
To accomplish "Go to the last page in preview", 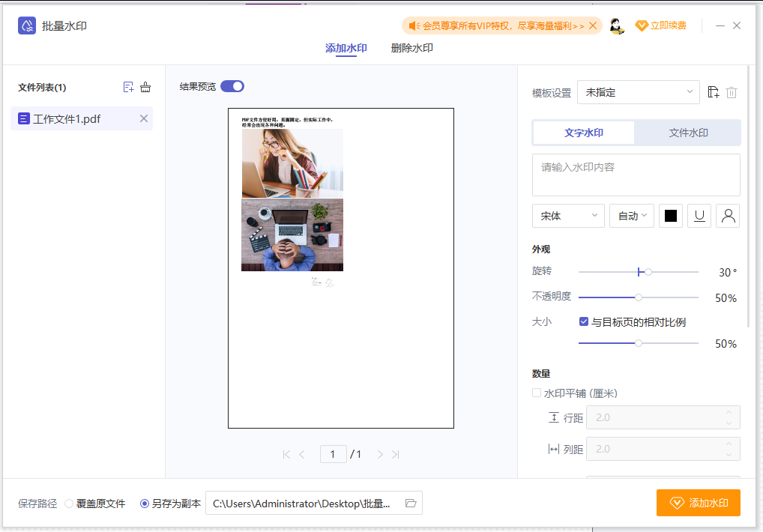I will (x=396, y=454).
